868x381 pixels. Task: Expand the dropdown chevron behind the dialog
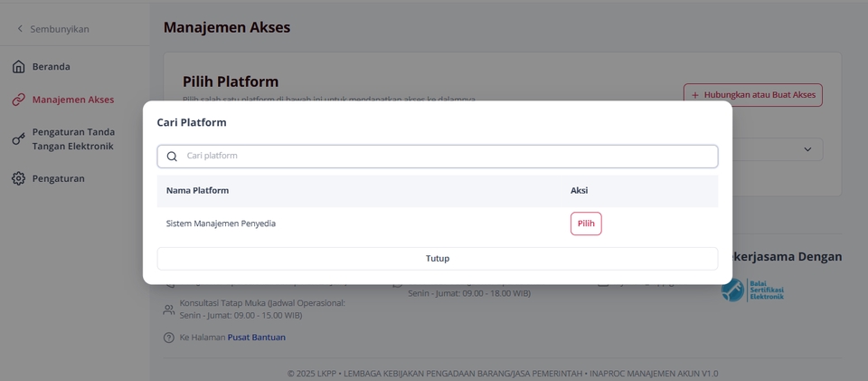[x=807, y=149]
